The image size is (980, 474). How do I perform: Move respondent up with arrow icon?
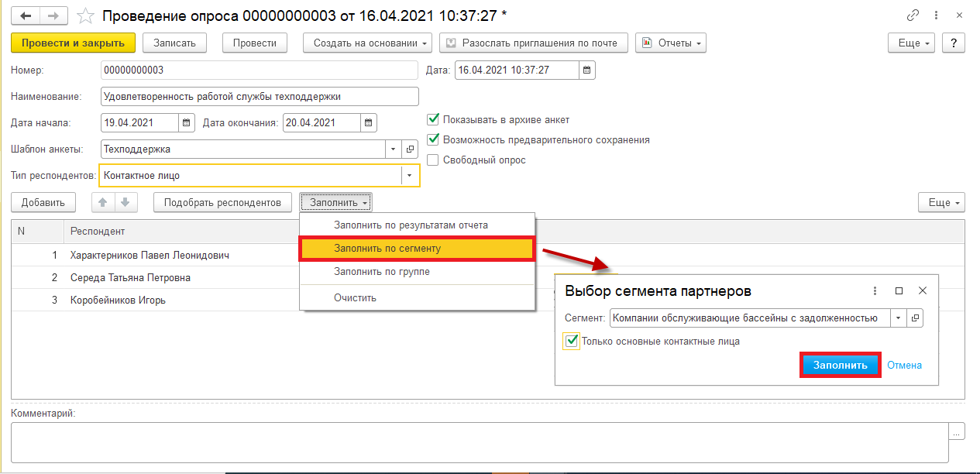pyautogui.click(x=103, y=202)
